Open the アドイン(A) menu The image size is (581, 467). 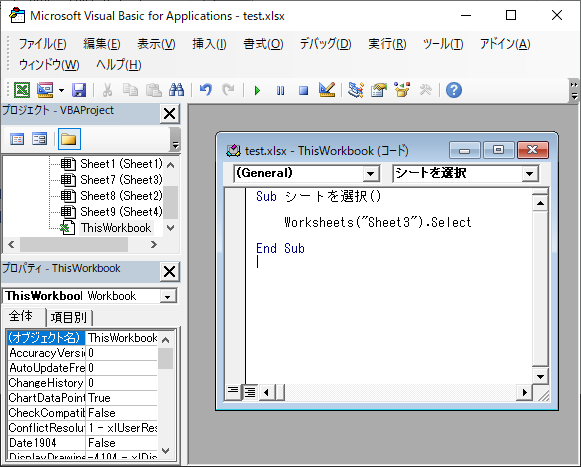coord(505,44)
